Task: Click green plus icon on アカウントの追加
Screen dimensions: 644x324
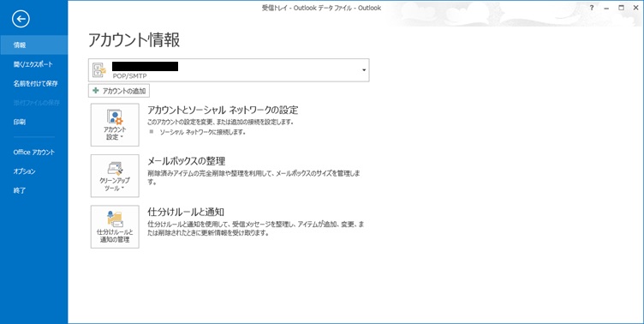Action: pyautogui.click(x=96, y=91)
